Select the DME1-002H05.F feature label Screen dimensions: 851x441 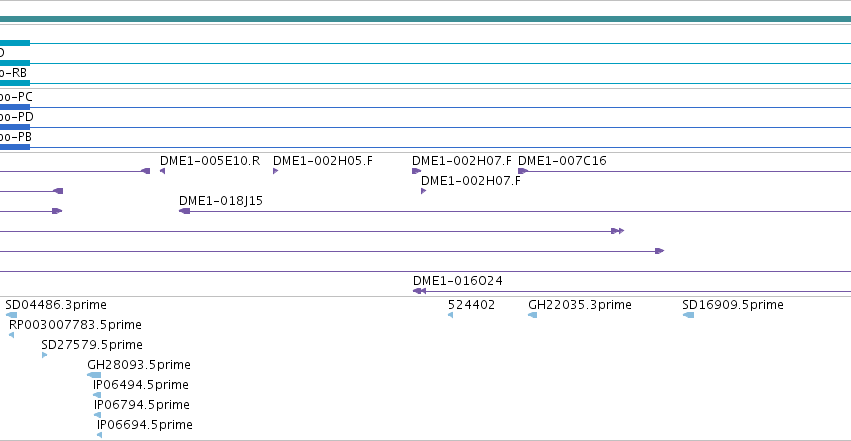[x=322, y=161]
